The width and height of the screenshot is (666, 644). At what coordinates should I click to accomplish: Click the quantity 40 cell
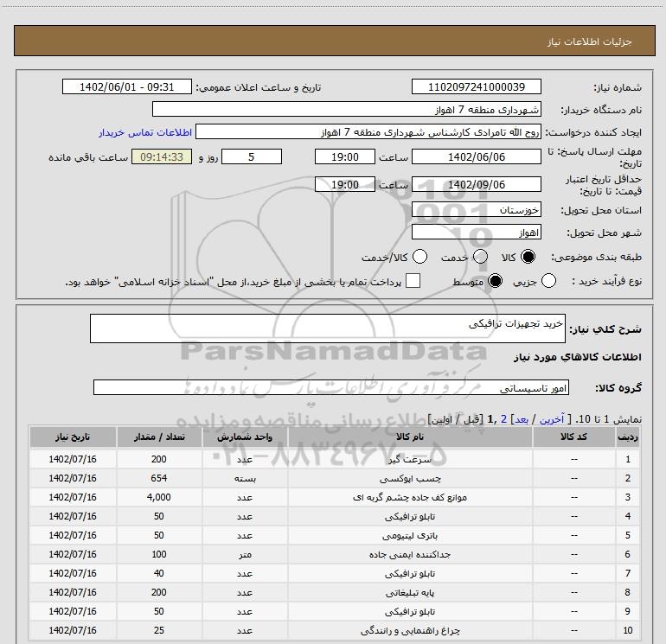159,573
